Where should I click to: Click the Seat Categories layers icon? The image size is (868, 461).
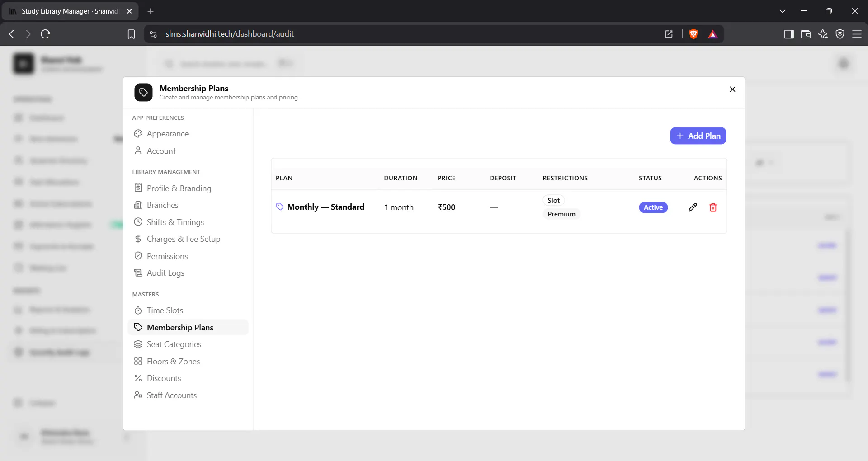138,344
